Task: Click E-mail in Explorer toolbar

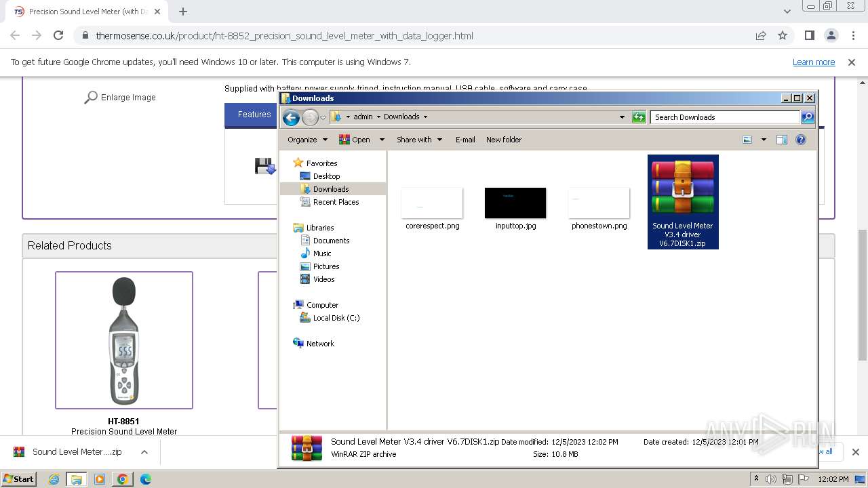Action: [465, 140]
